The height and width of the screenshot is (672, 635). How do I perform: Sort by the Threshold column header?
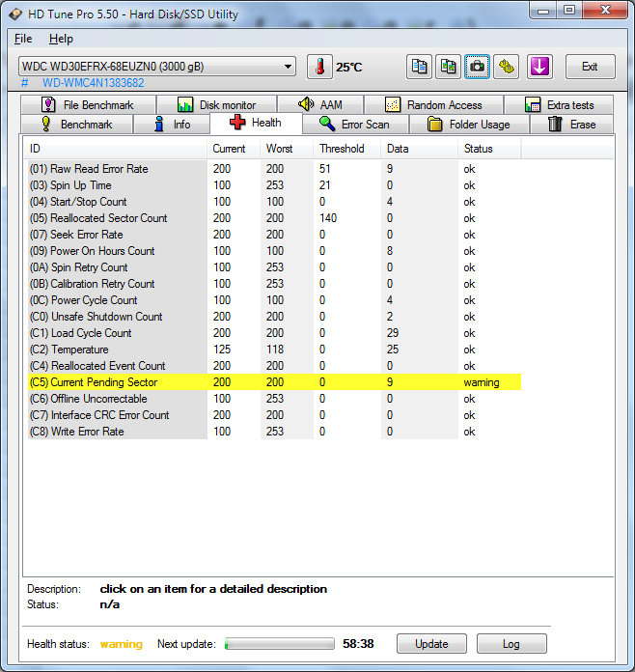click(347, 149)
